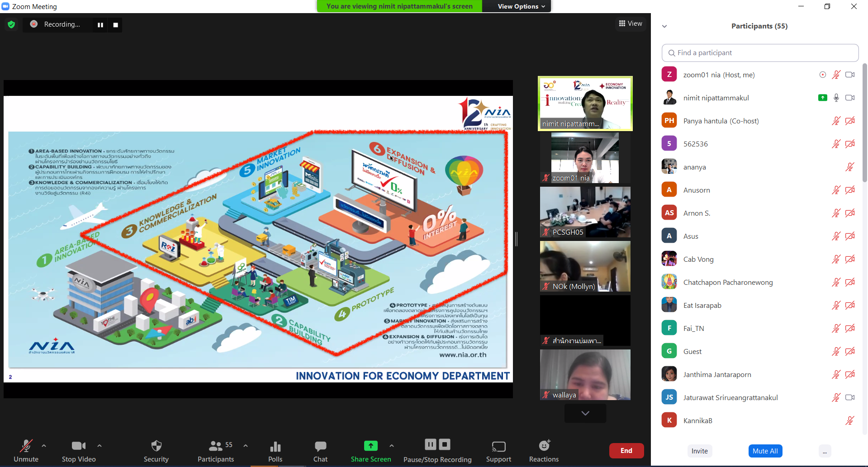
Task: Expand video options arrow beside Stop Video
Action: pyautogui.click(x=100, y=446)
